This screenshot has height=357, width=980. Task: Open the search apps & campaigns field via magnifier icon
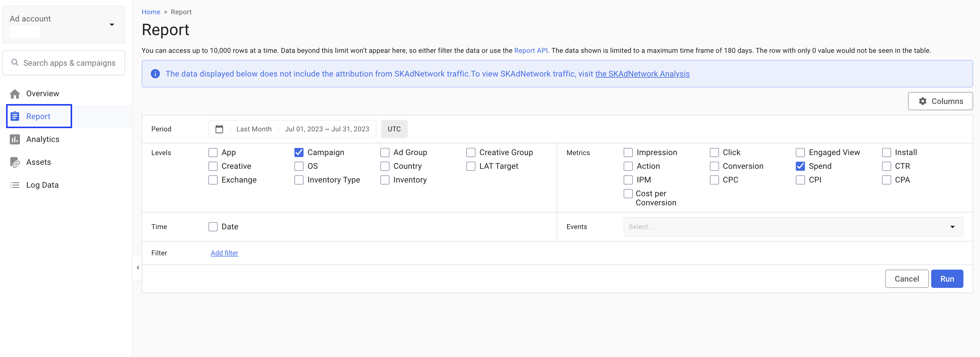[x=15, y=63]
